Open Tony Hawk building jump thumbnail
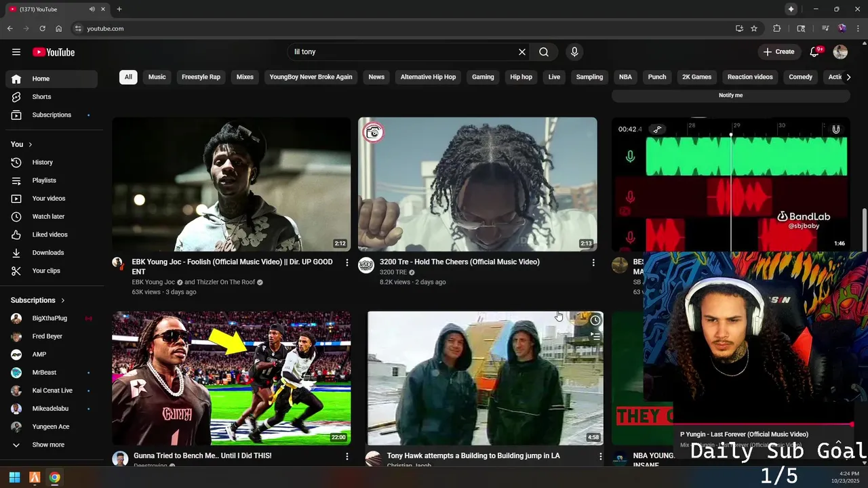Screen dimensions: 868x488 click(485, 378)
